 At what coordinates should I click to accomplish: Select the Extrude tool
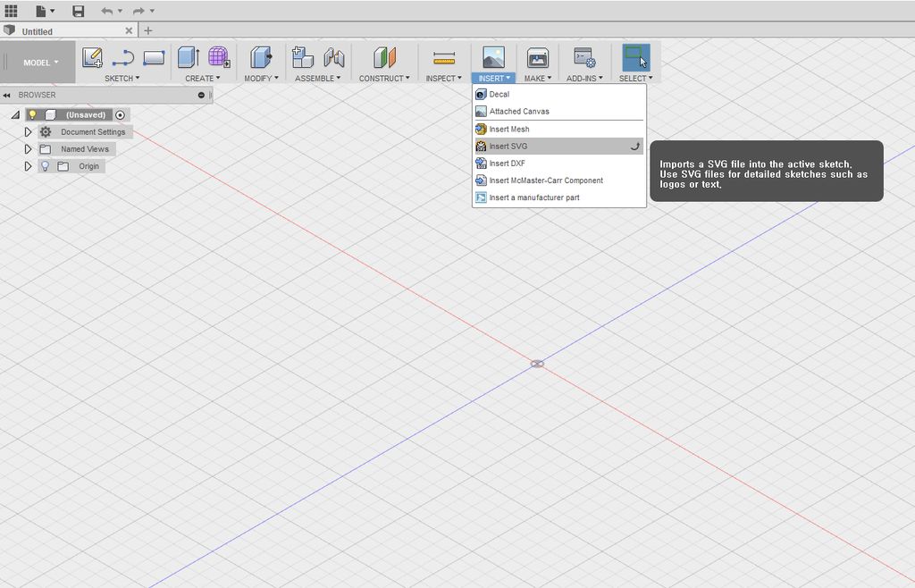point(188,57)
